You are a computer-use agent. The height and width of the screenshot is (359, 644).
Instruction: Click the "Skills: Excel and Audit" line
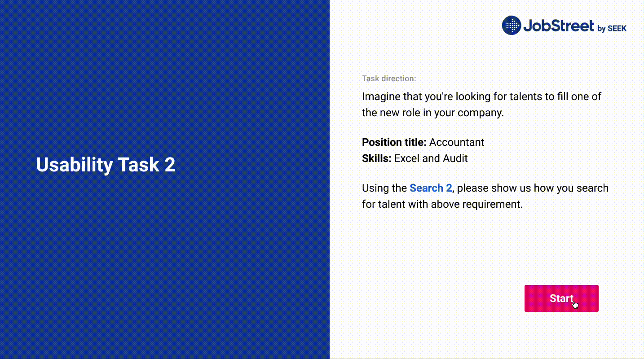click(x=415, y=158)
